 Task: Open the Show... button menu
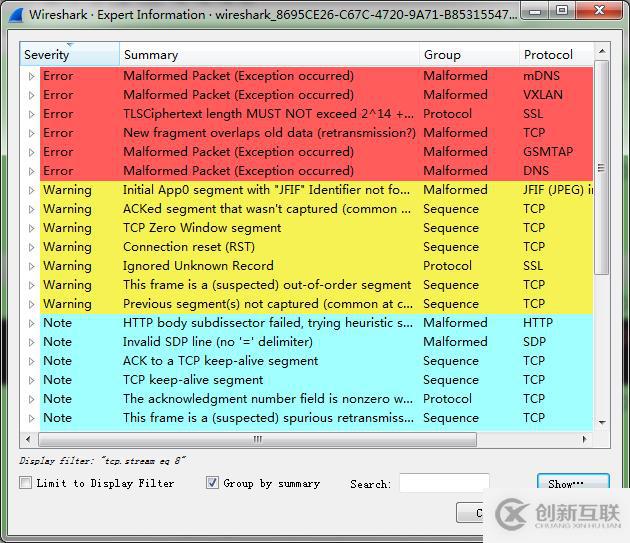point(573,482)
